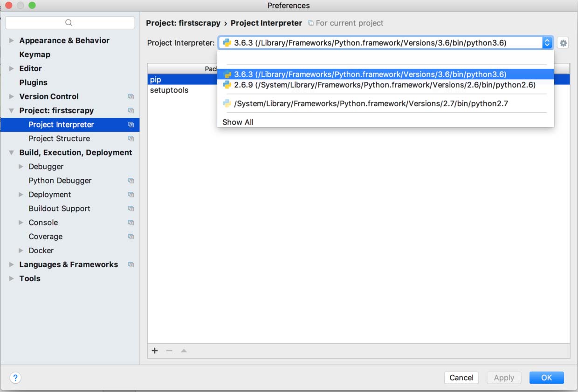Expand Deployment subsection arrow

coord(21,194)
